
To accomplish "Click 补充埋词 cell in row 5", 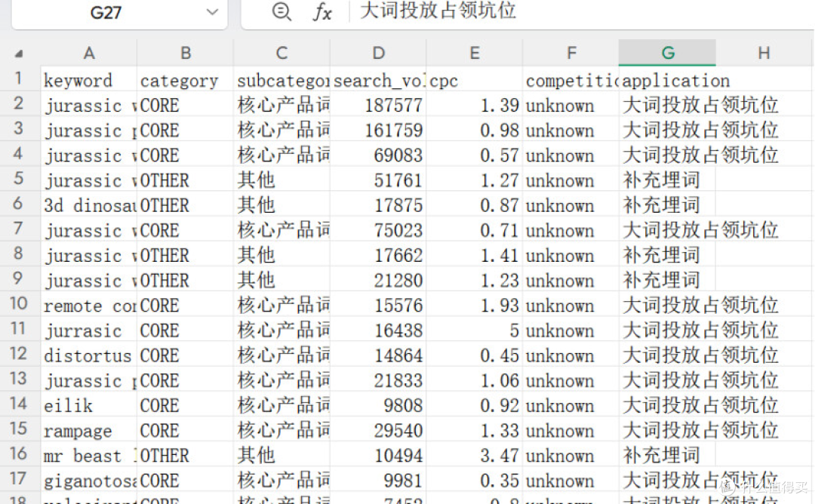I will coord(667,180).
